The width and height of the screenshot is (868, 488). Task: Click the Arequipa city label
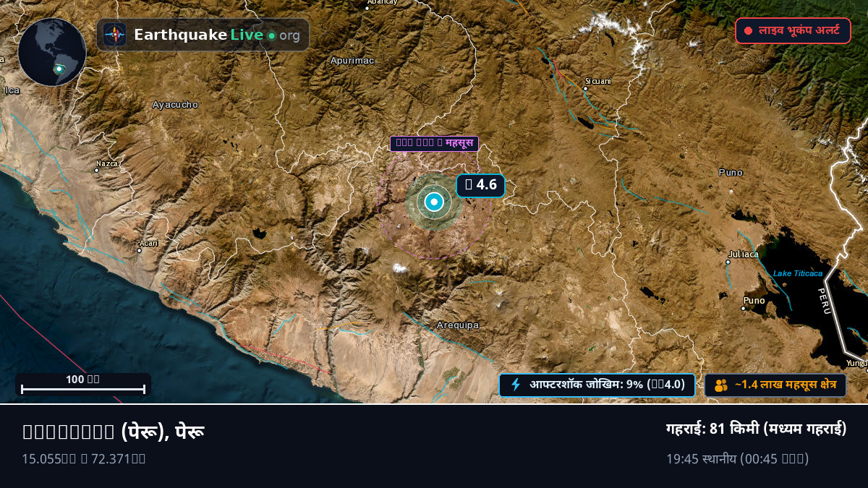pos(458,325)
